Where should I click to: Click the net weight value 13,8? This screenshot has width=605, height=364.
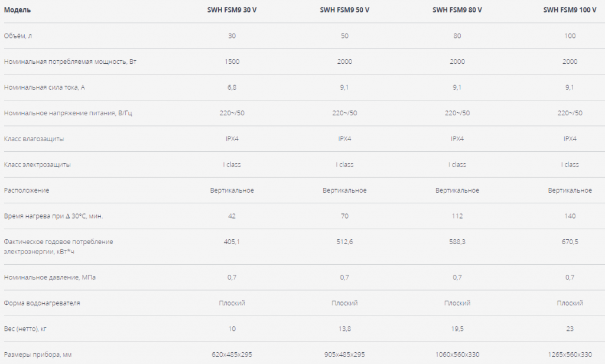click(344, 329)
